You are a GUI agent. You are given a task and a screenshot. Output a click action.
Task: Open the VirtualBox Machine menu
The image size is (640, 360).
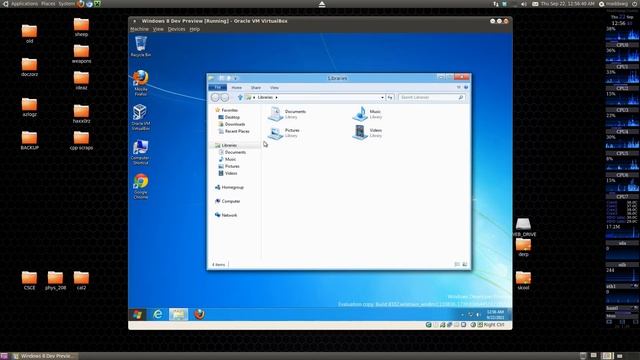click(x=139, y=29)
